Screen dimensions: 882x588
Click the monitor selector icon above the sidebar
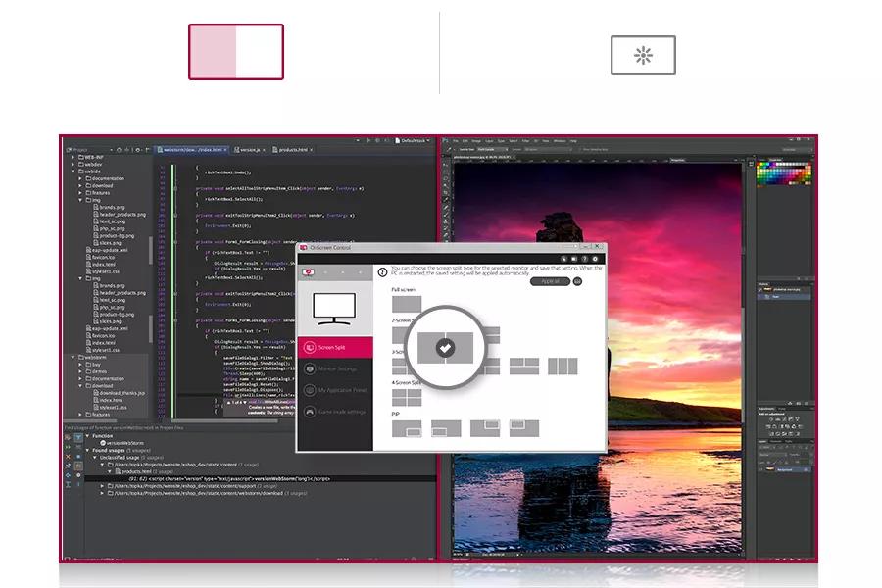pyautogui.click(x=307, y=272)
